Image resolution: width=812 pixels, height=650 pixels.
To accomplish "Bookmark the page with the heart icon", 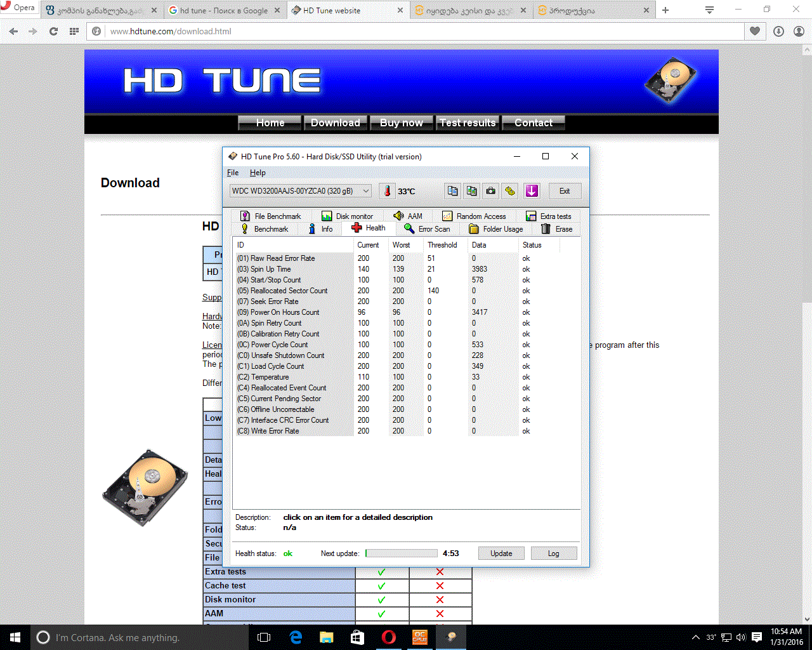I will tap(755, 31).
